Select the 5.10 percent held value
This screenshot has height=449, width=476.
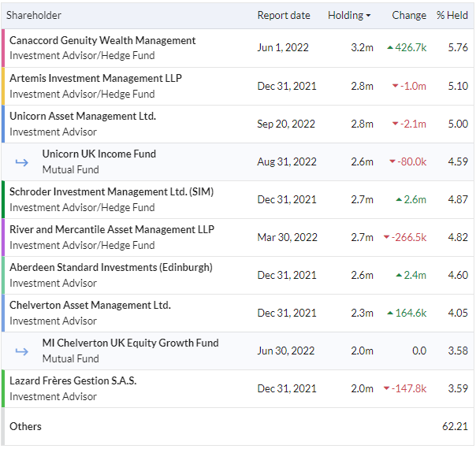pyautogui.click(x=458, y=86)
